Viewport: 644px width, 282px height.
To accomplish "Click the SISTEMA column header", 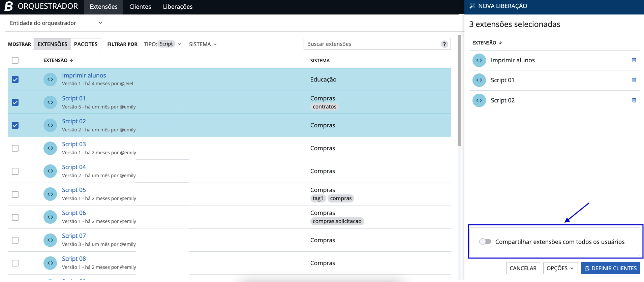I will (320, 61).
